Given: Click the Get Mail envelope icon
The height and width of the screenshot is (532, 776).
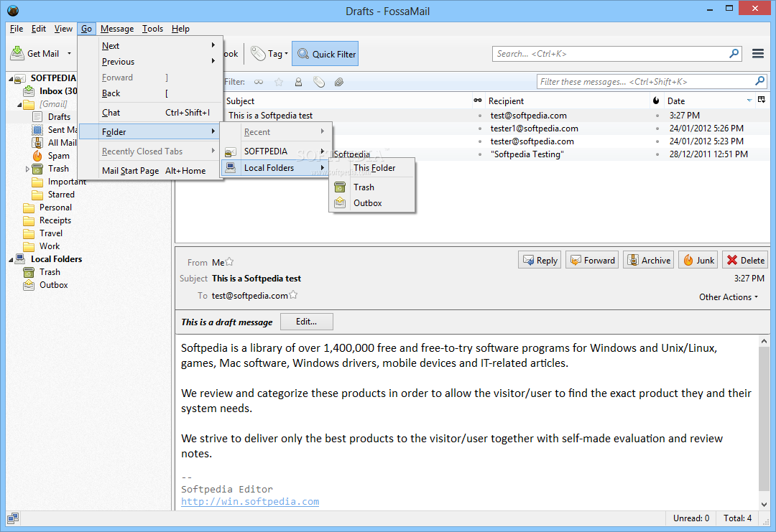Looking at the screenshot, I should [x=17, y=53].
